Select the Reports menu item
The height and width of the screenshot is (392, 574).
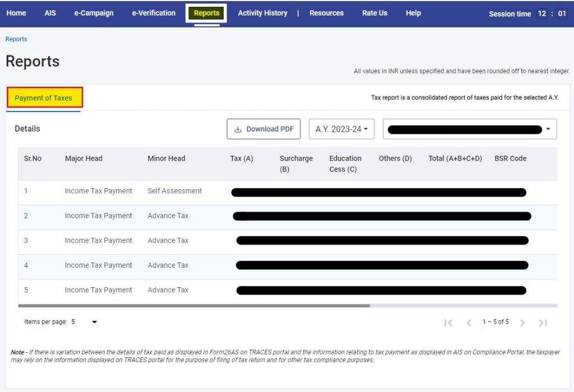[x=206, y=13]
